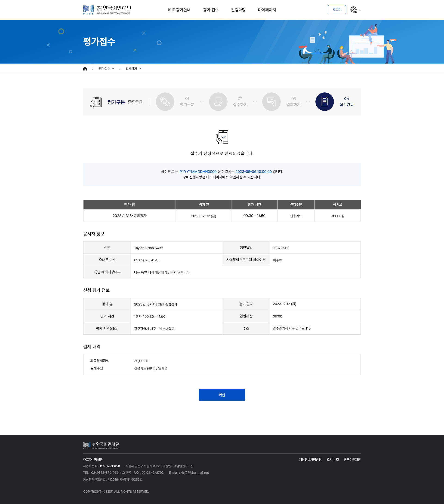Click the home icon in breadcrumb

click(85, 69)
